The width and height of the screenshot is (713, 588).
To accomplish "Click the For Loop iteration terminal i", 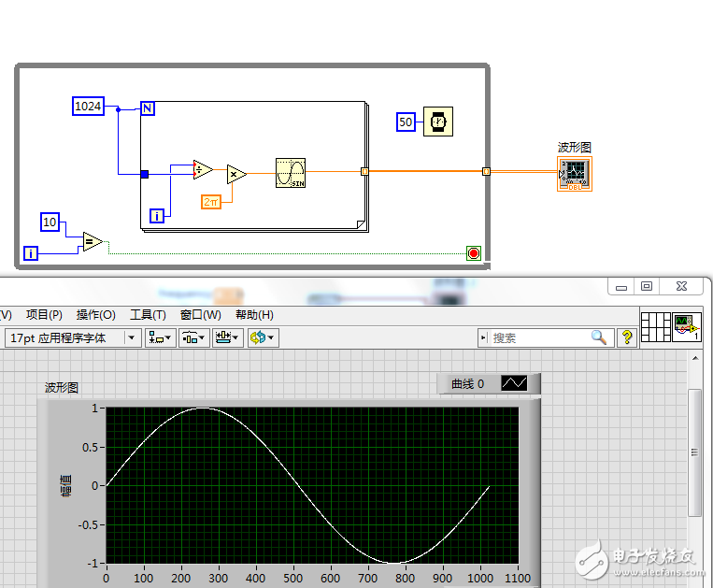I will (157, 216).
